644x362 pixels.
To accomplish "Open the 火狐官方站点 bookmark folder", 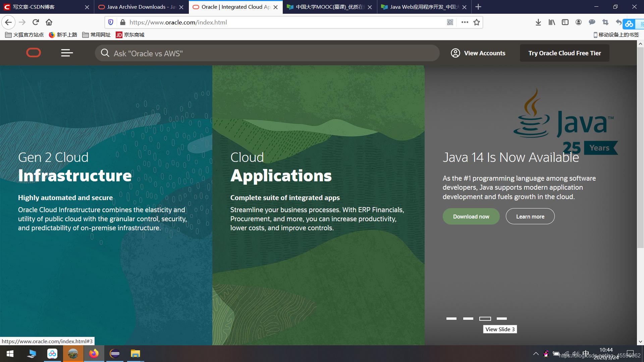I will coord(24,35).
